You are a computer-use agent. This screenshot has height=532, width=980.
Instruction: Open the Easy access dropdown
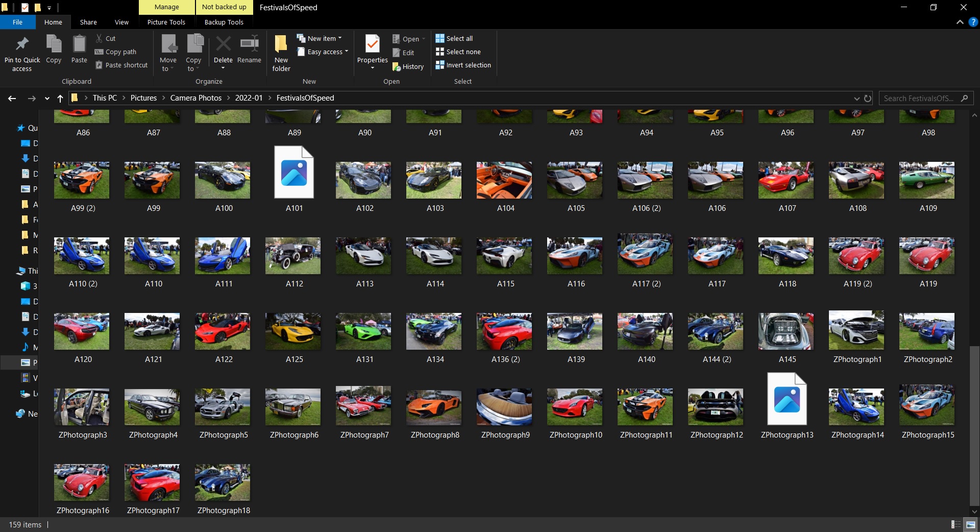click(323, 52)
